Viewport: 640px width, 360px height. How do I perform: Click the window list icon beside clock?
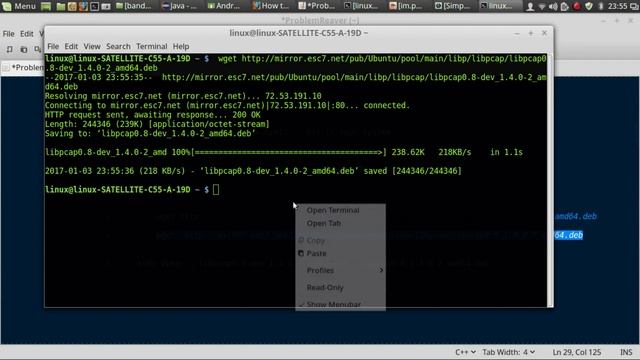pos(633,6)
